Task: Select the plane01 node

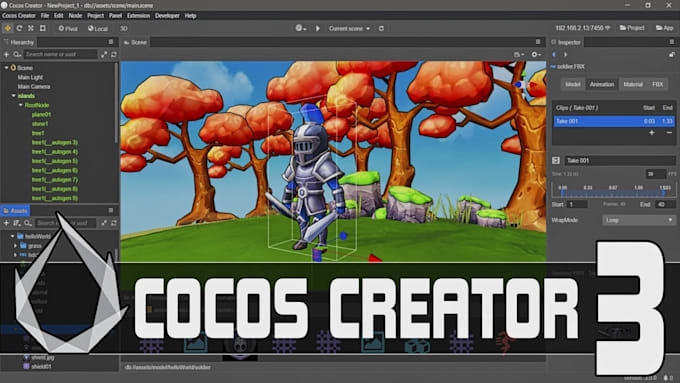Action: pyautogui.click(x=41, y=115)
